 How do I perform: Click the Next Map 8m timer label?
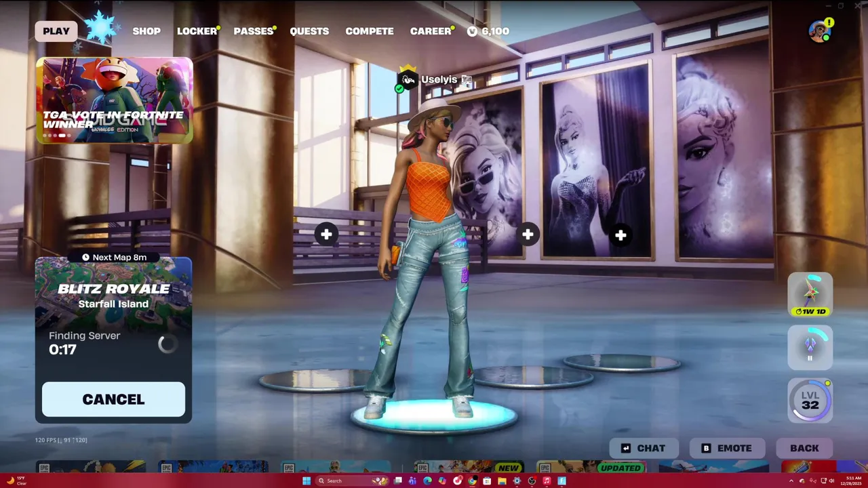114,257
